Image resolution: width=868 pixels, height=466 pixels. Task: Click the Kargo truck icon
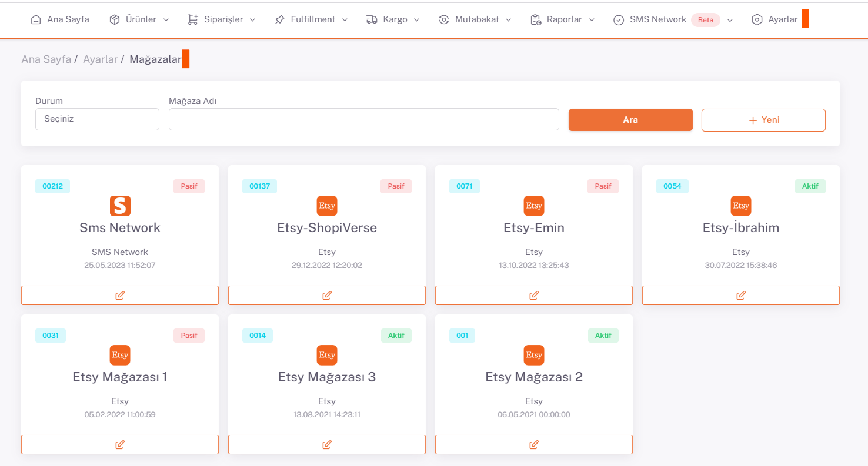point(372,19)
